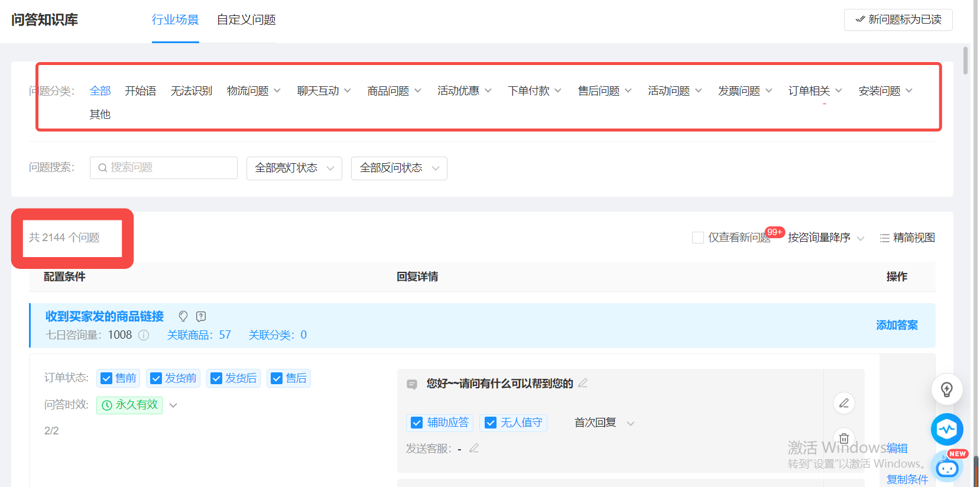Image resolution: width=980 pixels, height=487 pixels.
Task: Switch to the 自定义问题 tab
Action: click(246, 20)
